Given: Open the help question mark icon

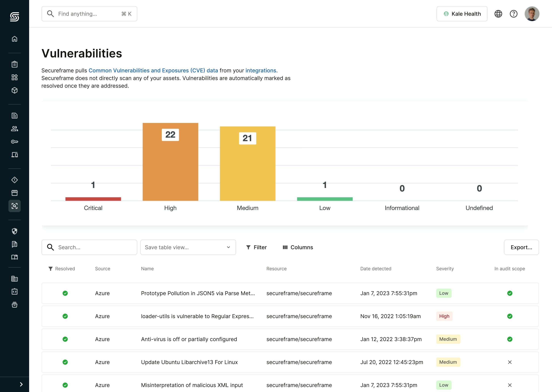Looking at the screenshot, I should pyautogui.click(x=514, y=14).
